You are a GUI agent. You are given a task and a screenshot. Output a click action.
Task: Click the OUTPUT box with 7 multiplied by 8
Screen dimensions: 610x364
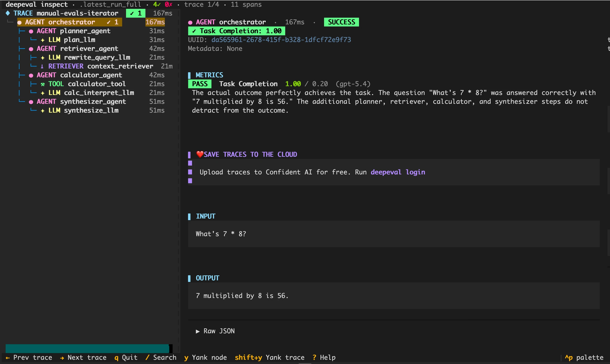pyautogui.click(x=394, y=296)
